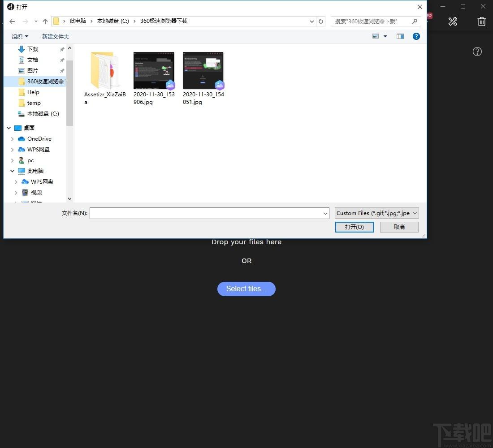Click the 打开(O) button

(x=355, y=227)
